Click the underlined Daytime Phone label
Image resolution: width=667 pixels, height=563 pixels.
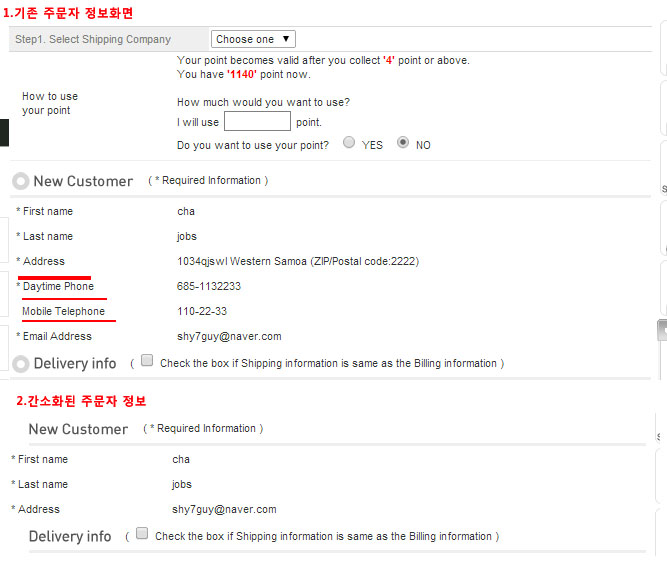pos(58,287)
